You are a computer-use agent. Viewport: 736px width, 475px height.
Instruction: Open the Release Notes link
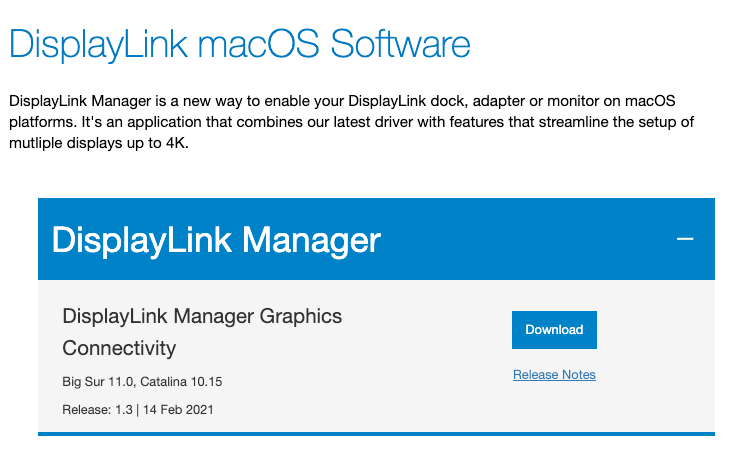pos(554,375)
